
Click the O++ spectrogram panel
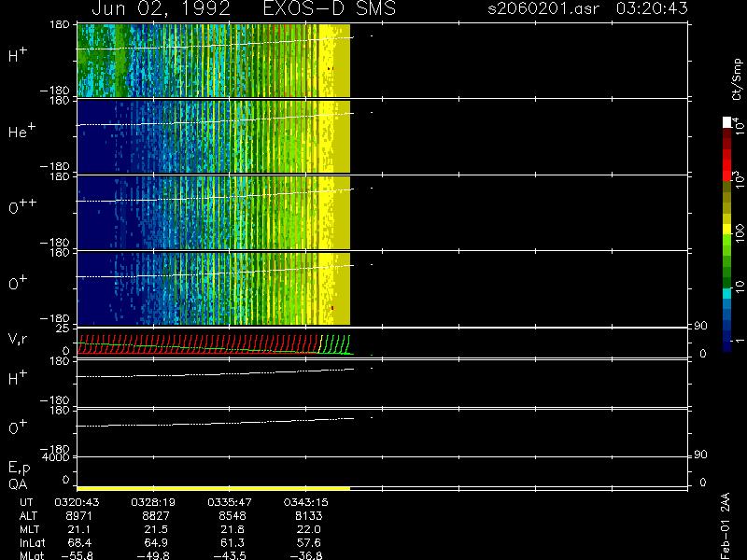[214, 213]
